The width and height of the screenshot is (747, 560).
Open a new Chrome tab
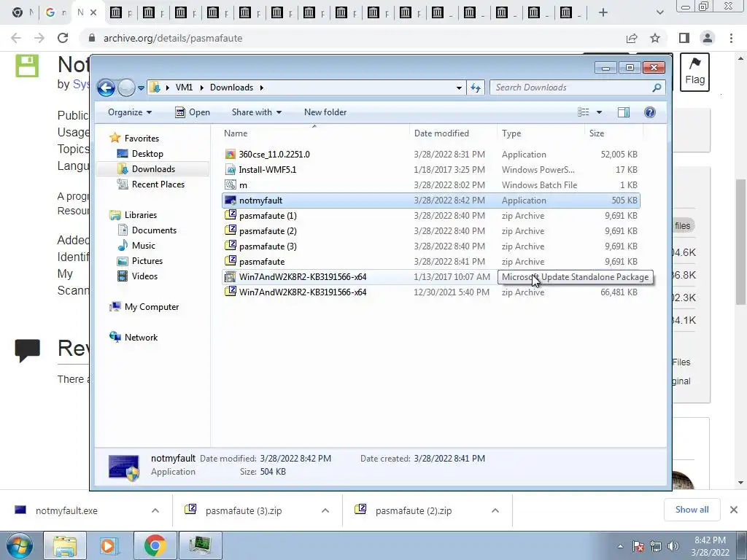(603, 13)
